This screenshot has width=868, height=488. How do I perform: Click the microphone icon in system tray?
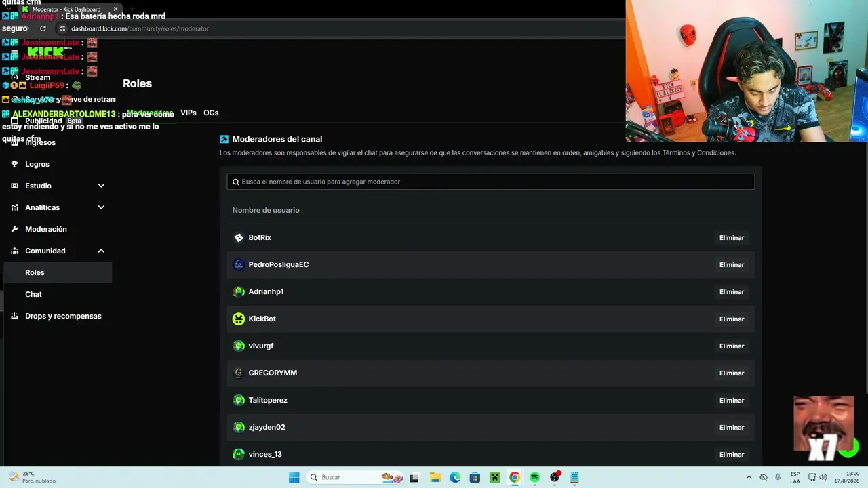[x=778, y=477]
